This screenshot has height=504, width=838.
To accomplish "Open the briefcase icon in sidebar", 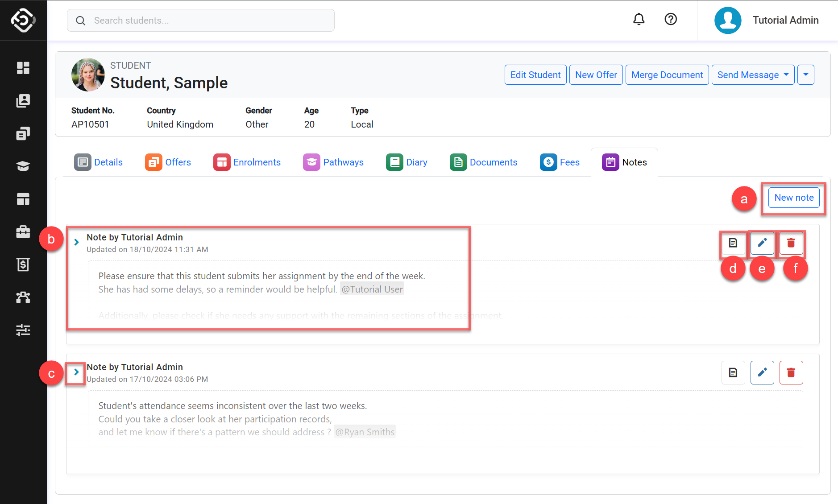I will click(23, 232).
